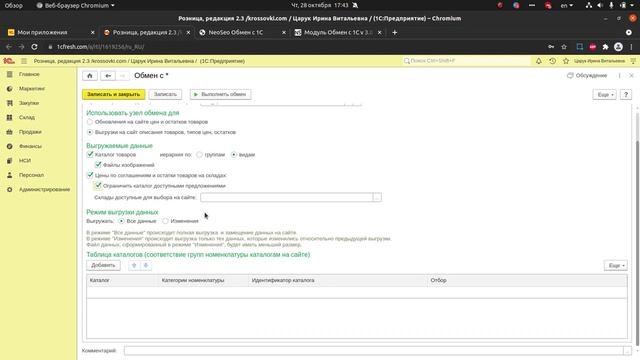Open the Персонал section
Image resolution: width=640 pixels, height=360 pixels.
coord(31,175)
